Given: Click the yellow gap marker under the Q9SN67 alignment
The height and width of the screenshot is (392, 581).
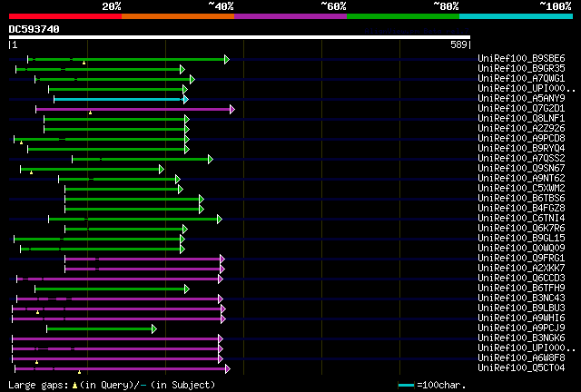Looking at the screenshot, I should (x=31, y=172).
